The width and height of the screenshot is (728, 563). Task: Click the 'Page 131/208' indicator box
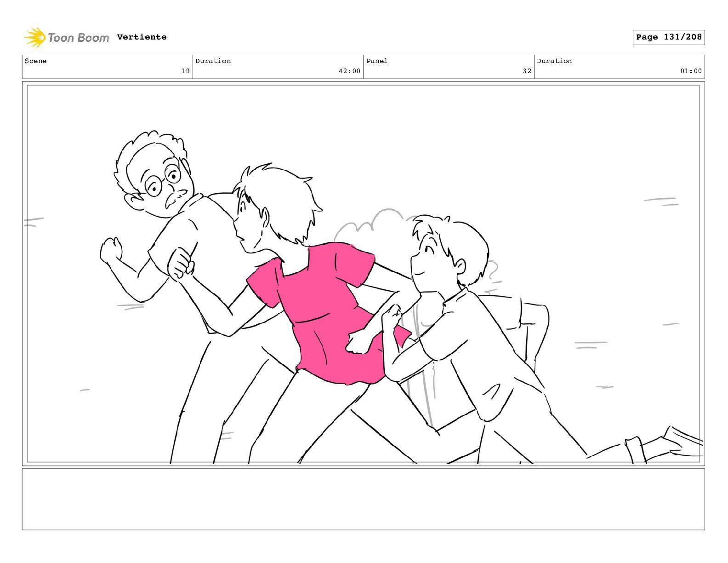click(669, 37)
